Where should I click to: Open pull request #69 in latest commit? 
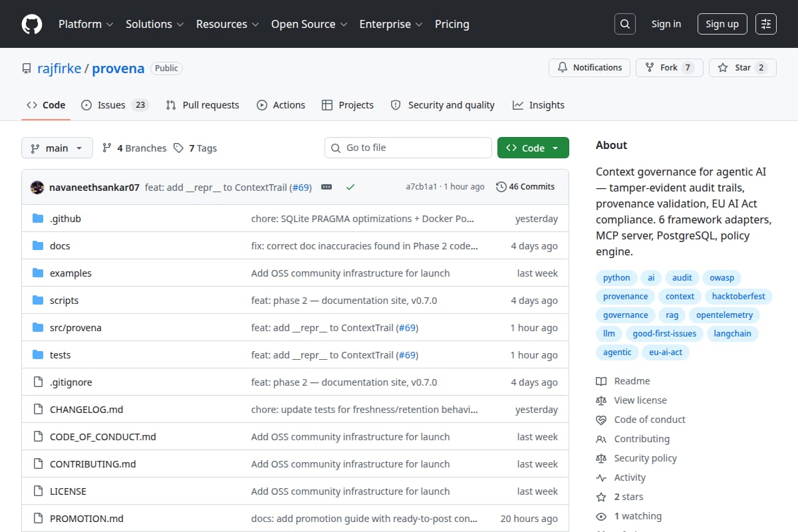[x=301, y=188]
